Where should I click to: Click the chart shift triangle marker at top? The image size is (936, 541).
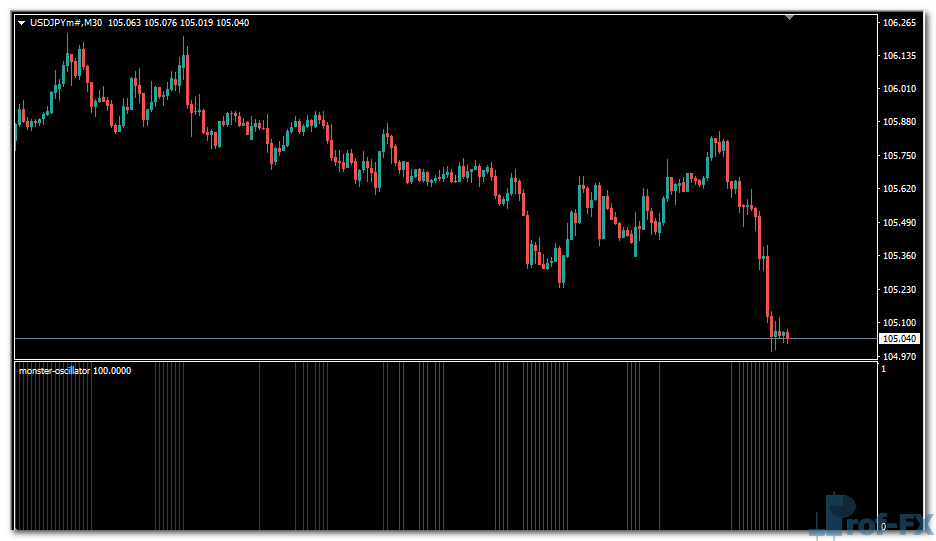[x=790, y=17]
